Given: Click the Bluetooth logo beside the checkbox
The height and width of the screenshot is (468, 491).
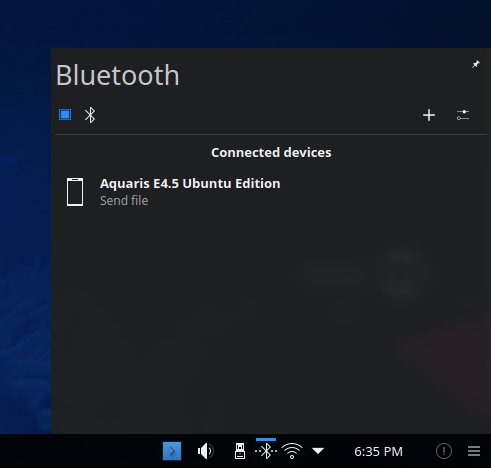Looking at the screenshot, I should pos(90,115).
